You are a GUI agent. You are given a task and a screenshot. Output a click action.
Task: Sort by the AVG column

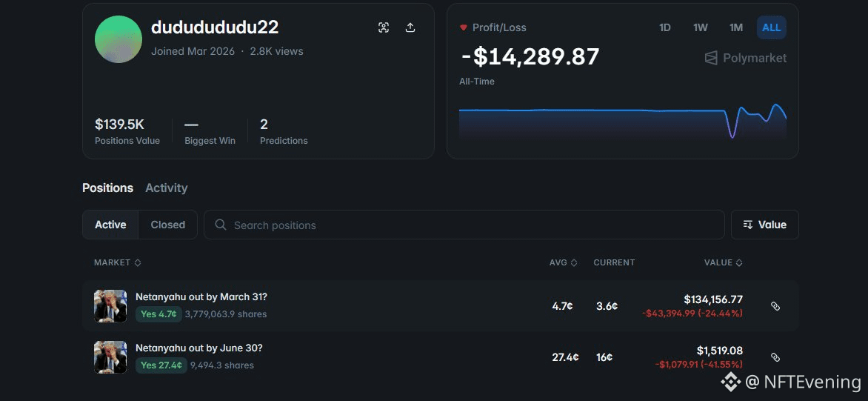pos(563,262)
